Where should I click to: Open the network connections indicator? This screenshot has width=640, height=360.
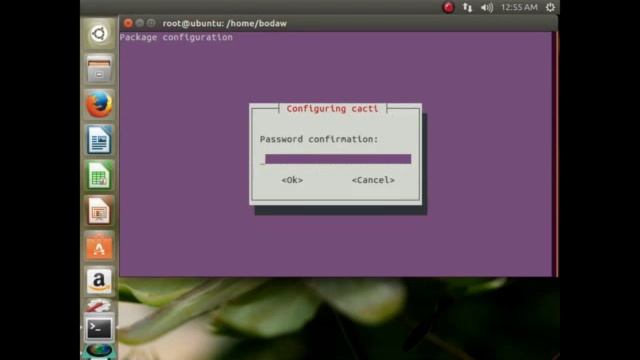(x=467, y=7)
